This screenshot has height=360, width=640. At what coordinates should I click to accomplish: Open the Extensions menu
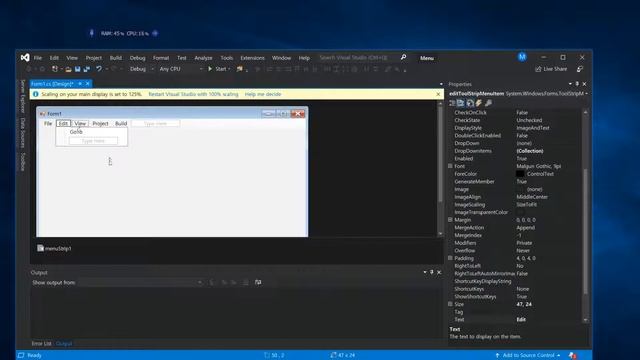(252, 58)
